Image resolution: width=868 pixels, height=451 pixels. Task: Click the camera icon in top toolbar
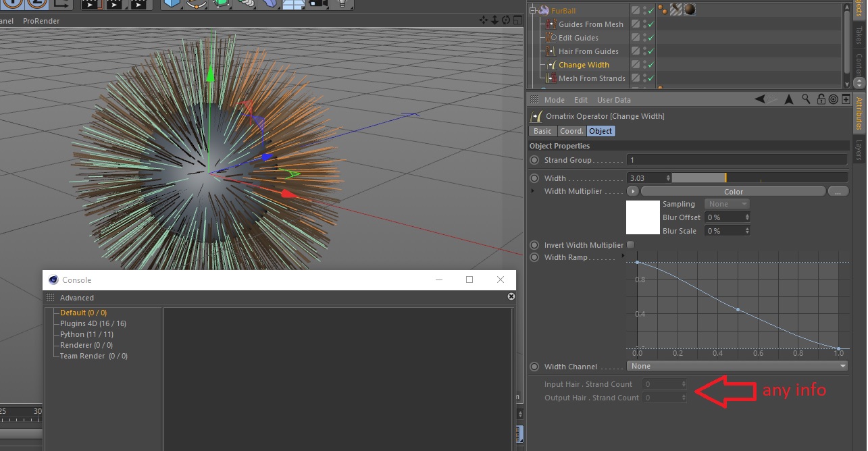point(317,4)
